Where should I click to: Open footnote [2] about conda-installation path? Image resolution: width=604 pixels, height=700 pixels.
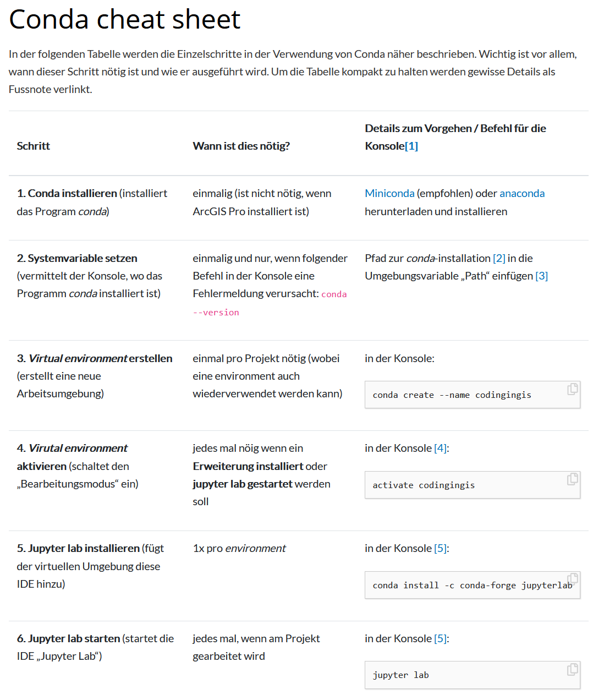[x=499, y=258]
